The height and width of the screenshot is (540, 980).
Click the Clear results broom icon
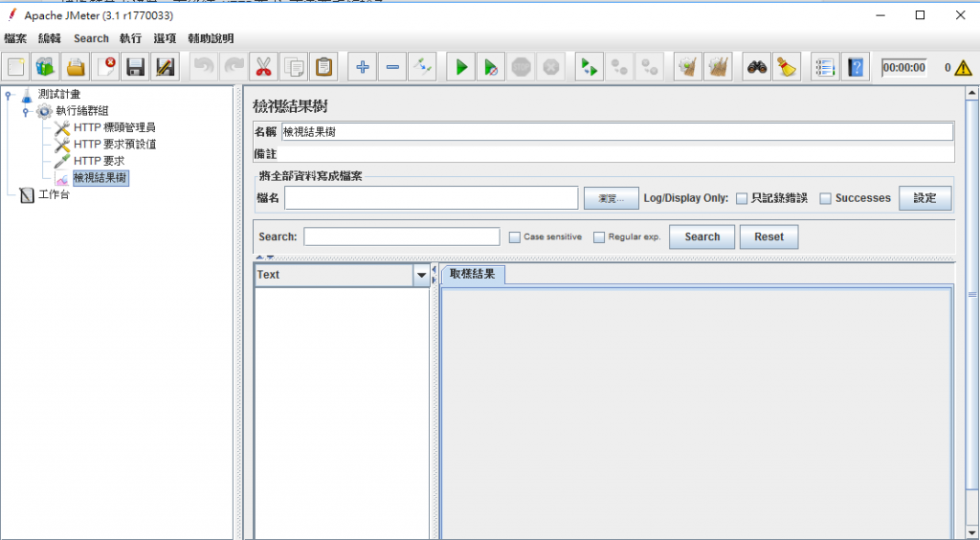pyautogui.click(x=688, y=67)
